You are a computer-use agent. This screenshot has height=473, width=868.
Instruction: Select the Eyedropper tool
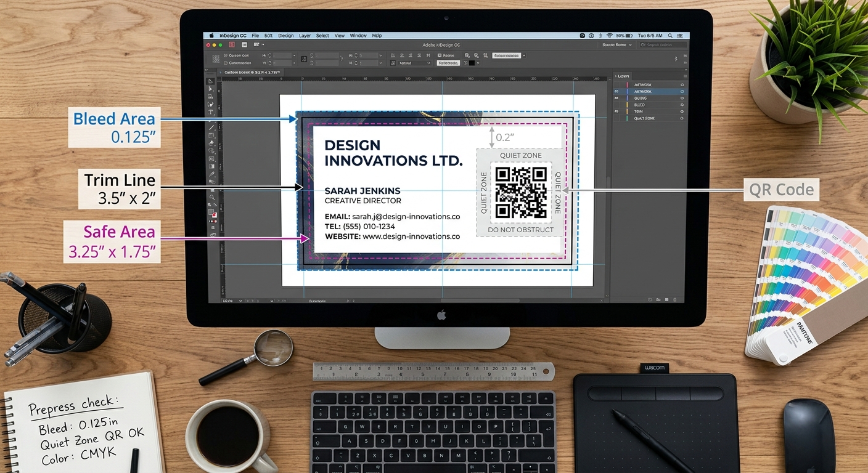point(211,174)
